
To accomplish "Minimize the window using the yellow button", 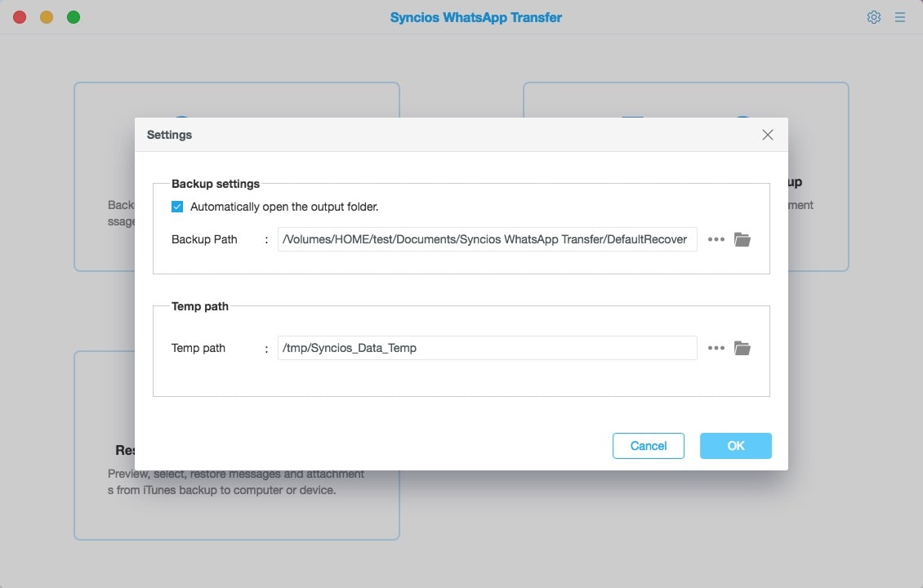I will pos(47,17).
